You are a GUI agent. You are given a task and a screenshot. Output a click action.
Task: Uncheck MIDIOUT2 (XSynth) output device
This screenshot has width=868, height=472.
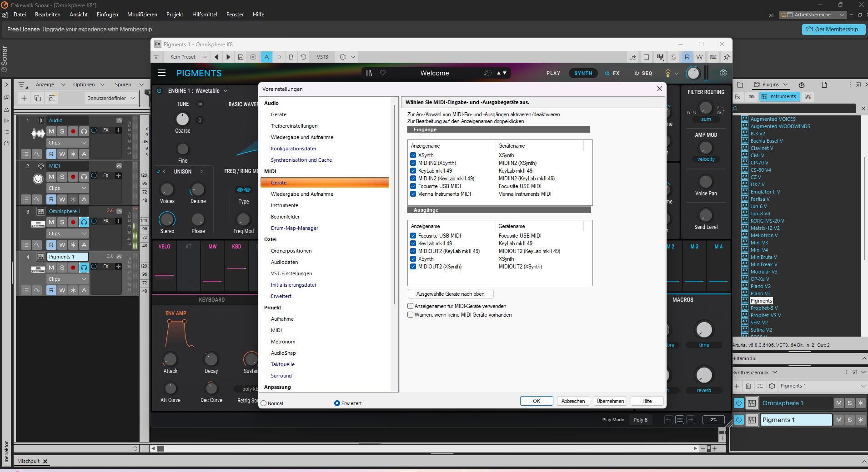(413, 267)
